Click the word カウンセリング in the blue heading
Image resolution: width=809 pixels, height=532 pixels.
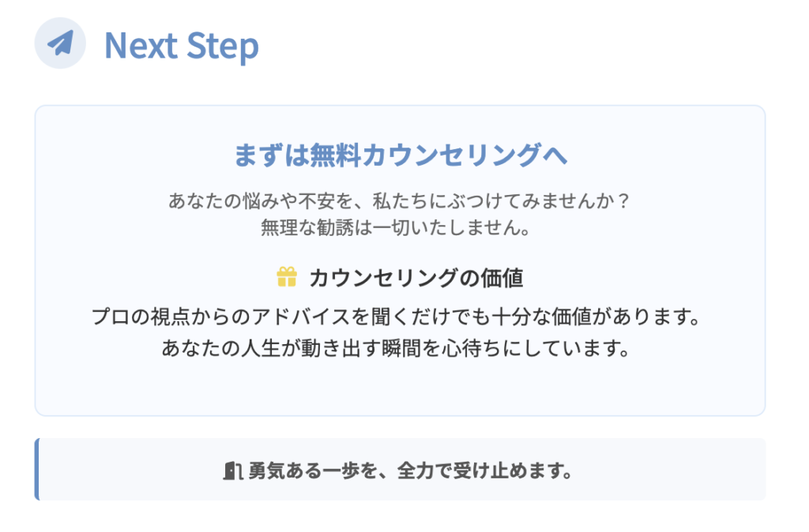452,155
